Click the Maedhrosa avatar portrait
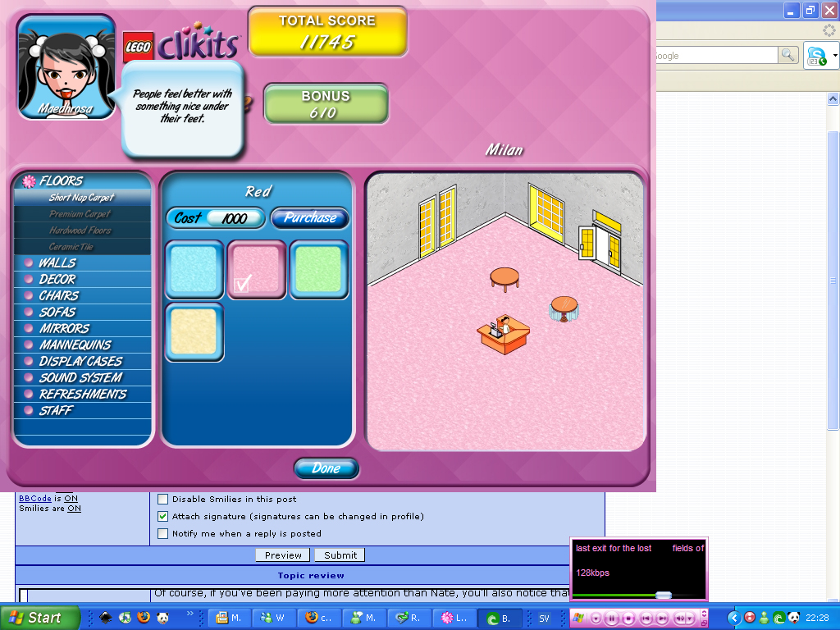The image size is (840, 630). (x=66, y=67)
